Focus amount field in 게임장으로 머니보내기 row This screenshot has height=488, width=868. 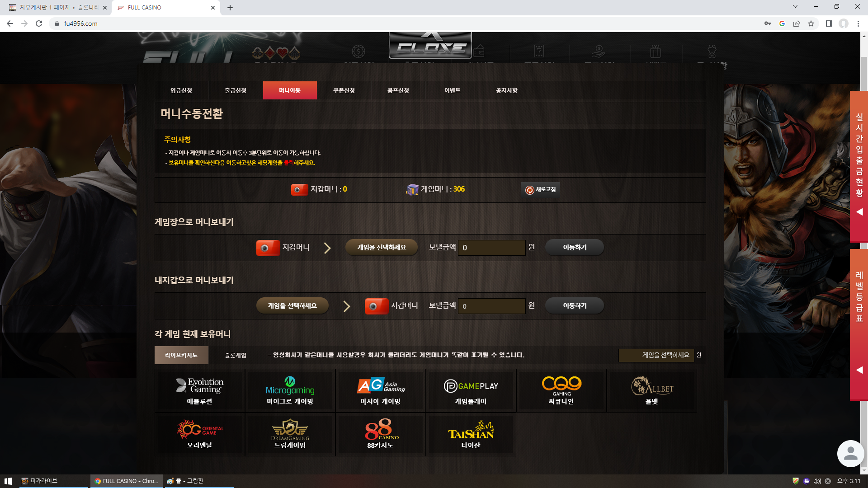[492, 248]
